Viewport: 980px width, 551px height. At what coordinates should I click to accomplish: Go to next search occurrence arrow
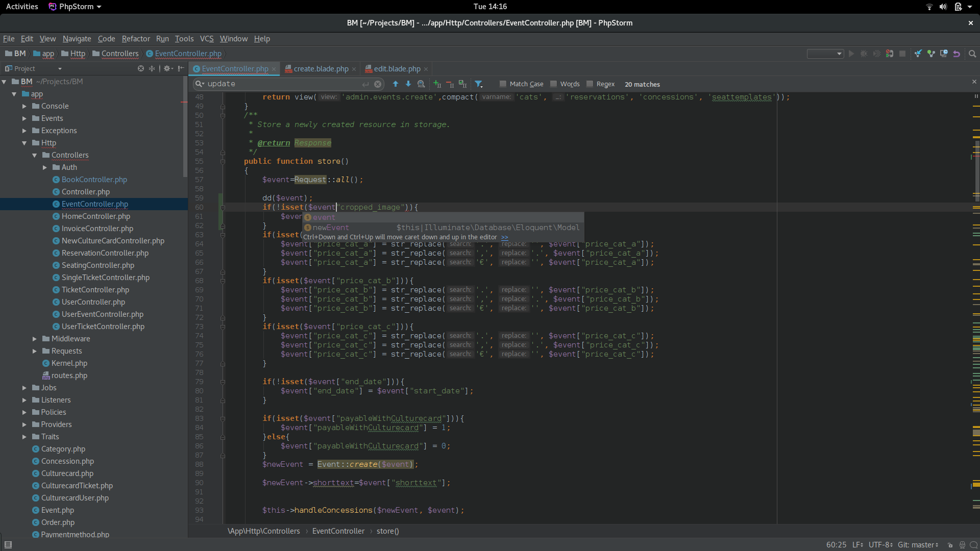pyautogui.click(x=408, y=84)
